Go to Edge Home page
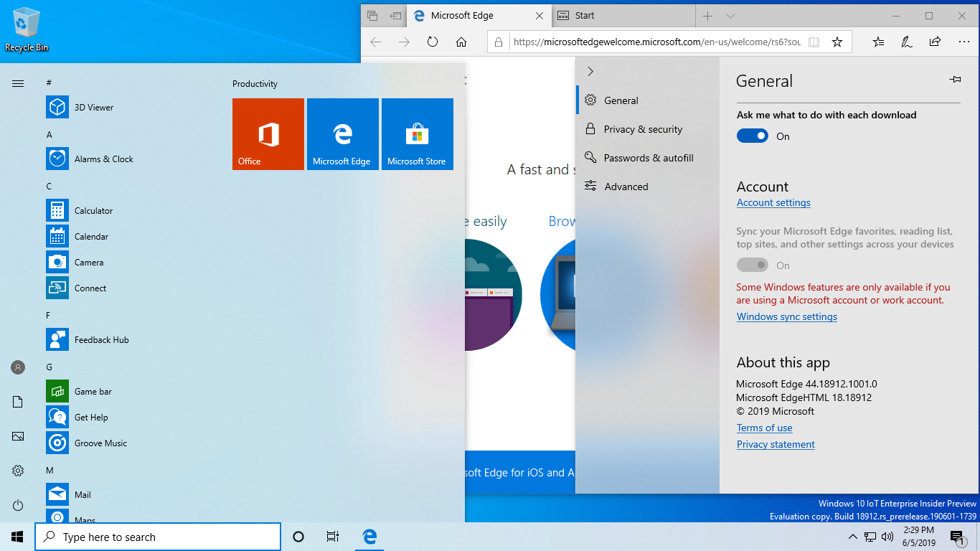 [x=461, y=42]
